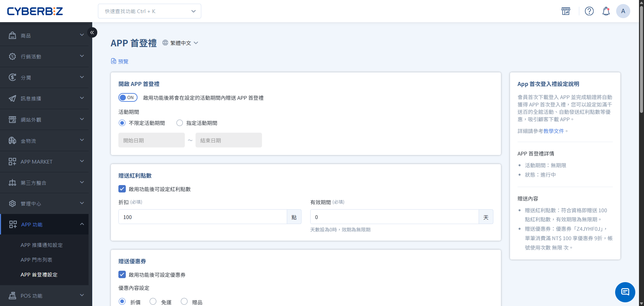Click the page vertical scrollbar
644x306 pixels.
click(641, 59)
